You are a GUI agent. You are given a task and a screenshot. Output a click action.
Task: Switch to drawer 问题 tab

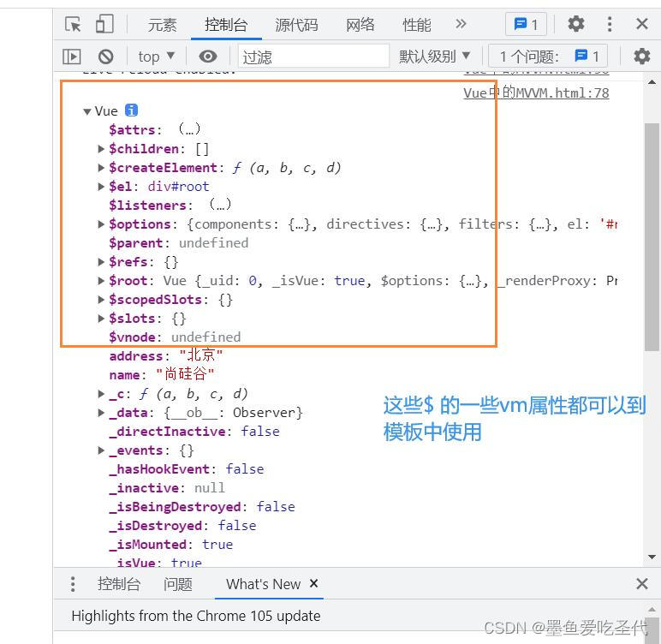pos(178,584)
